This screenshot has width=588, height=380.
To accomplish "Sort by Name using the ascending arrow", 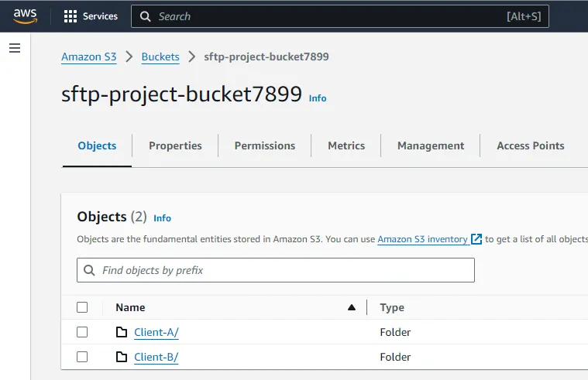I will pyautogui.click(x=352, y=307).
